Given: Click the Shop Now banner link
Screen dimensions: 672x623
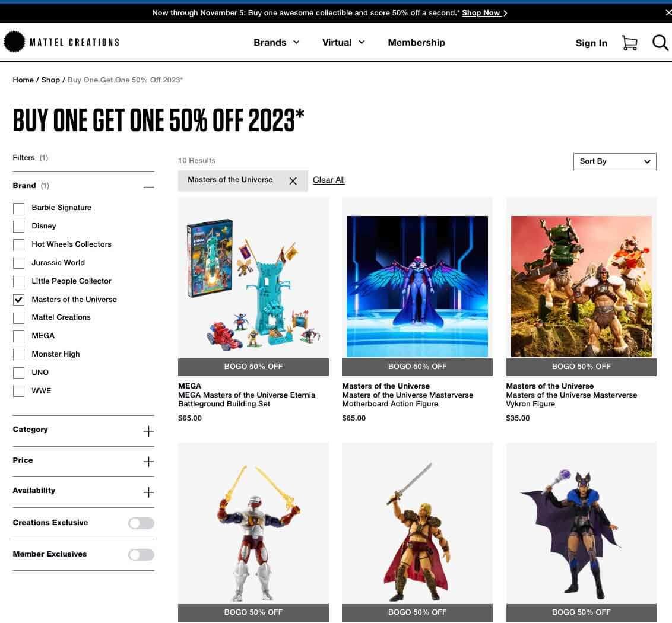Looking at the screenshot, I should coord(481,12).
